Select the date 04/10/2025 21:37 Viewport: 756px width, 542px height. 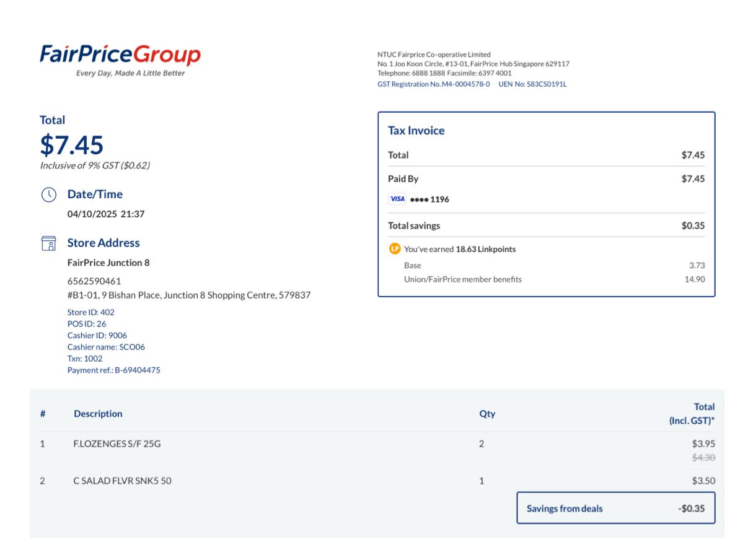(x=106, y=214)
